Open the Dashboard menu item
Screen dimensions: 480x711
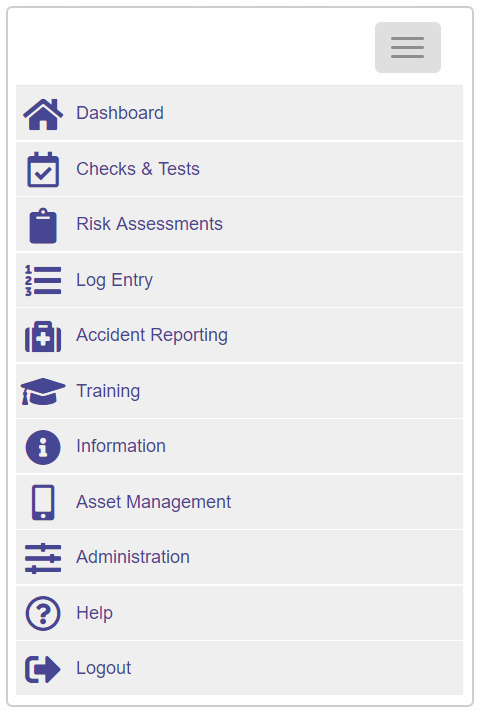tap(239, 113)
